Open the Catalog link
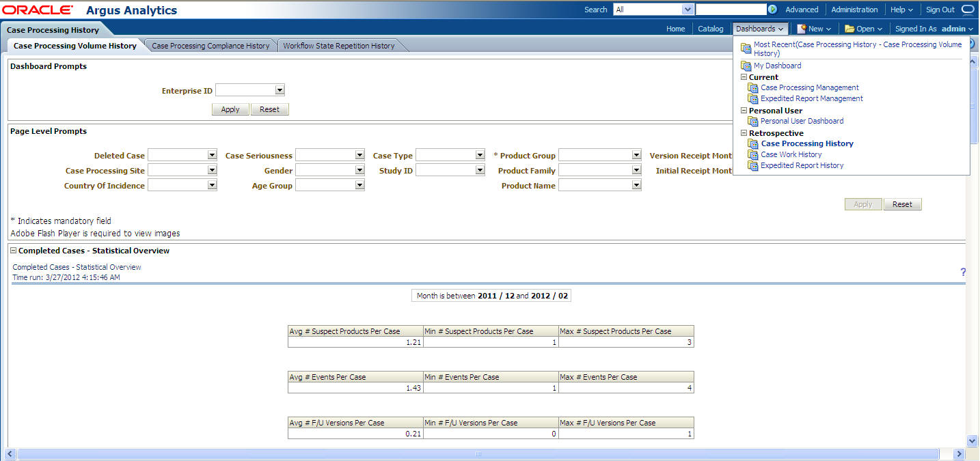The height and width of the screenshot is (461, 980). pyautogui.click(x=711, y=29)
